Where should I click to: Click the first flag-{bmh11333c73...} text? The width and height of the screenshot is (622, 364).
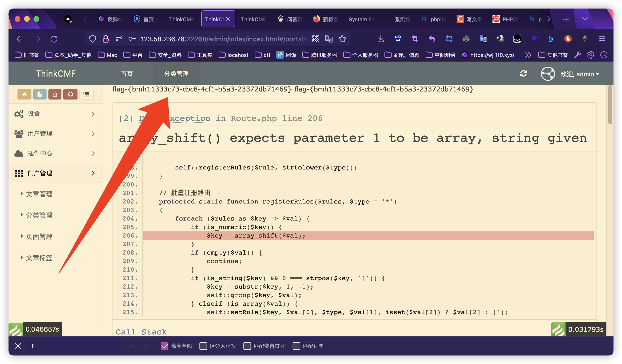202,89
